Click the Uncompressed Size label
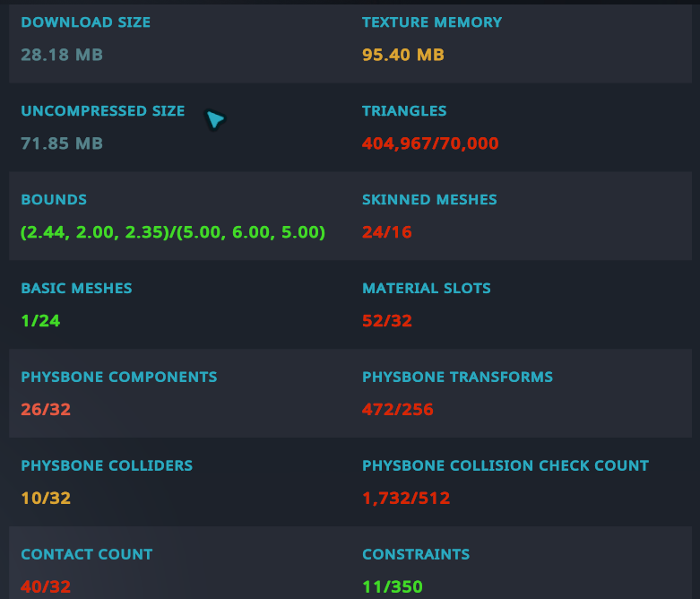Image resolution: width=700 pixels, height=599 pixels. tap(103, 111)
